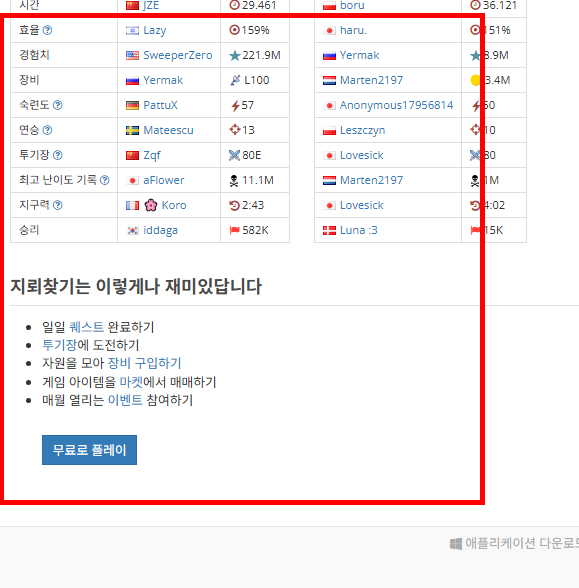Click the German flag beside PattuX

click(x=132, y=105)
